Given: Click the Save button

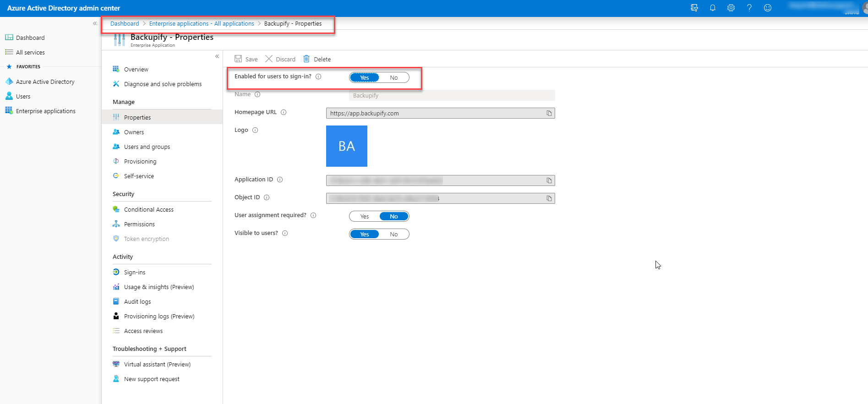Looking at the screenshot, I should [246, 59].
